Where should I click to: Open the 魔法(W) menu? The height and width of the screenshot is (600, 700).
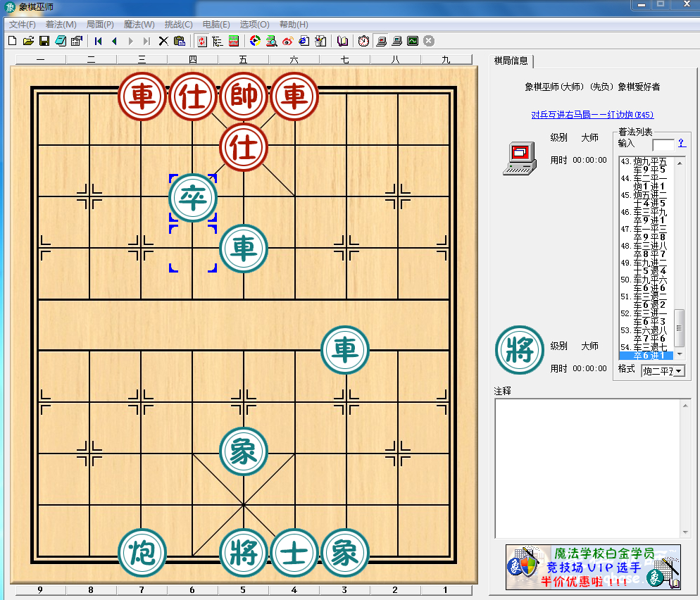click(x=139, y=25)
